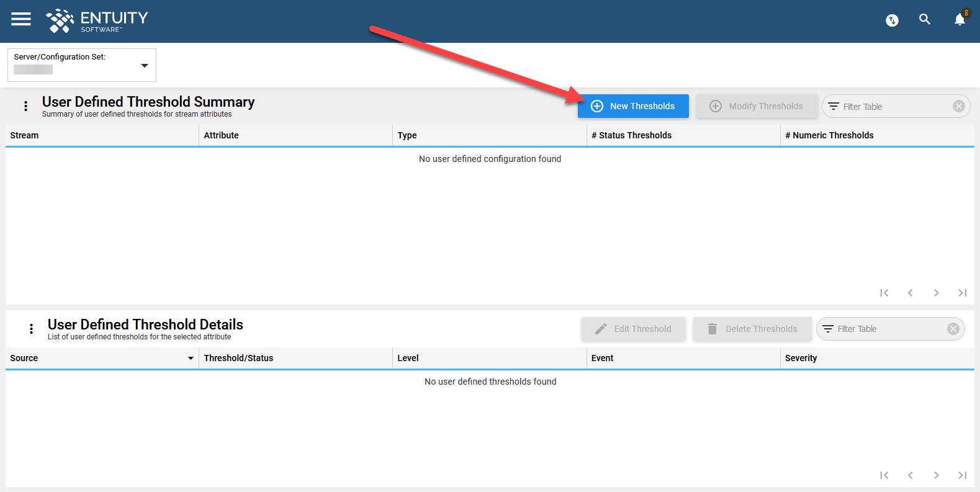
Task: Sort by # Numeric Thresholds column
Action: 877,135
